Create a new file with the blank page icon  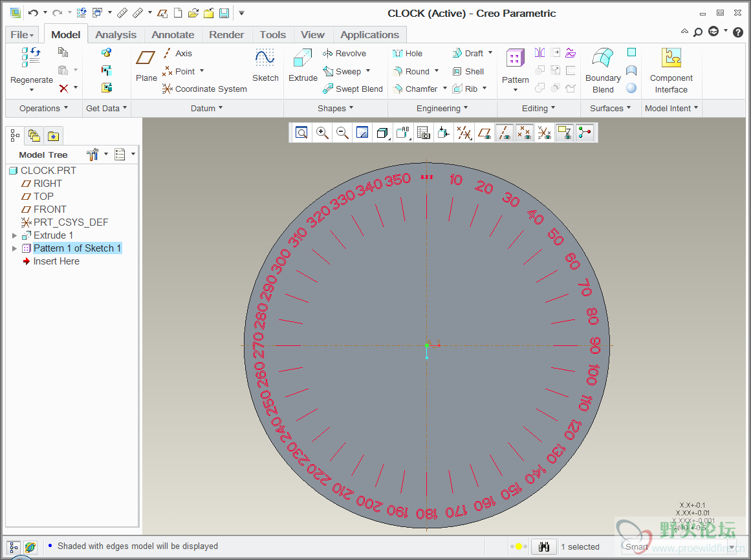(x=178, y=13)
